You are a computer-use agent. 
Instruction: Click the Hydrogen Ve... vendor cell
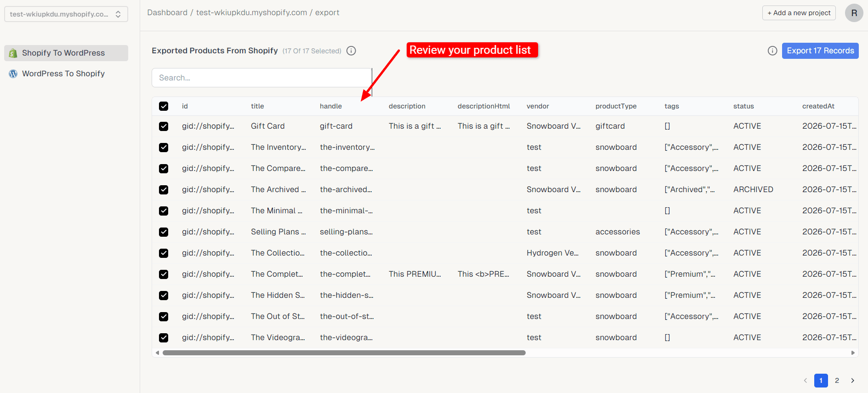[x=552, y=253]
